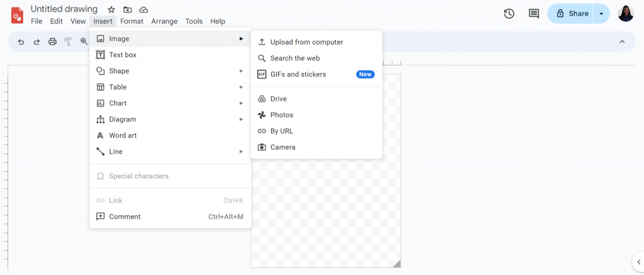Expand the Diagram submenu arrow
The width and height of the screenshot is (644, 275).
(241, 119)
